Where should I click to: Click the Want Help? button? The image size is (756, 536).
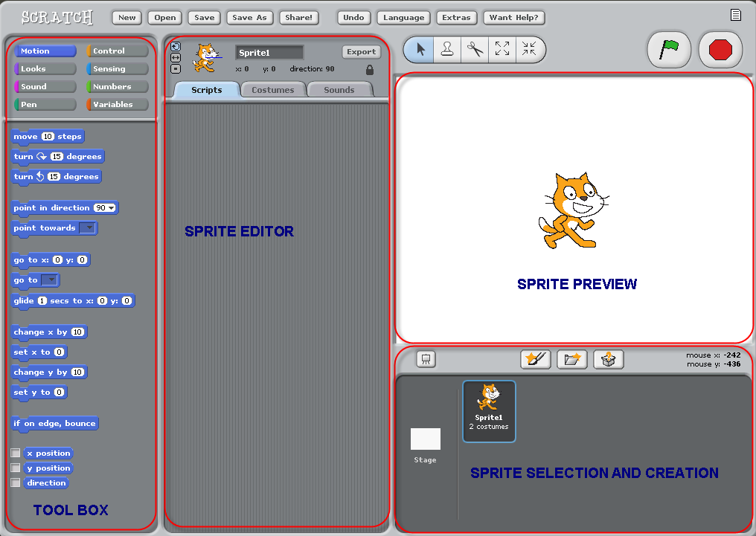pos(513,17)
